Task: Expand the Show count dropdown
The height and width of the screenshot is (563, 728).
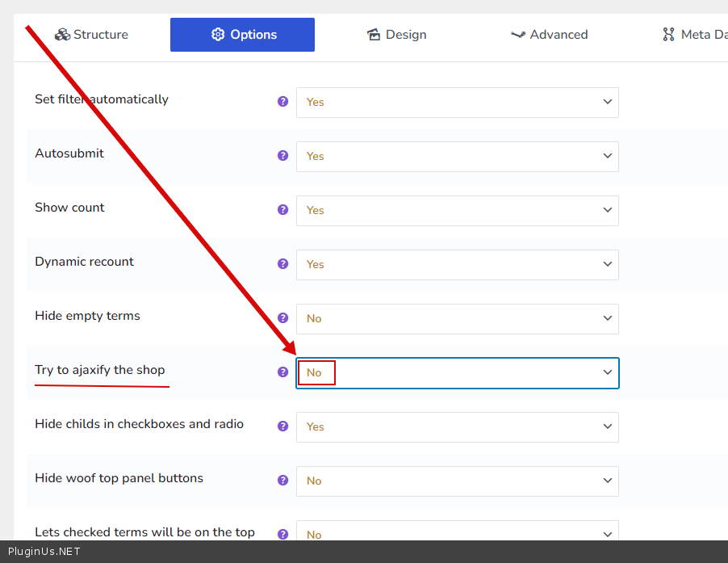Action: 457,211
